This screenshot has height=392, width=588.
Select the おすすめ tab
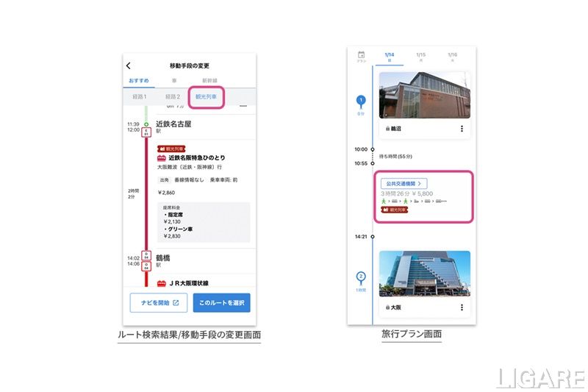[x=139, y=81]
